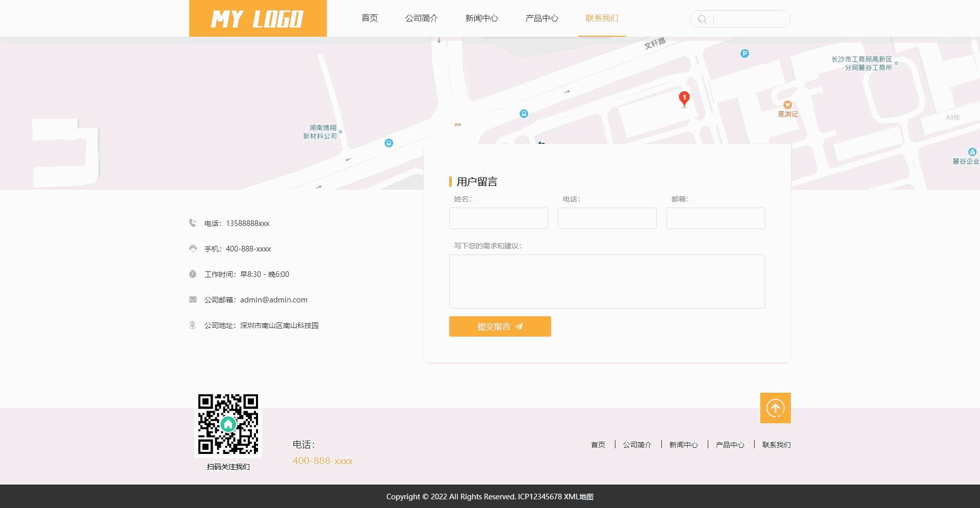Click the 13588888xxx phone number text
Screen dimensions: 980x508
pyautogui.click(x=248, y=223)
